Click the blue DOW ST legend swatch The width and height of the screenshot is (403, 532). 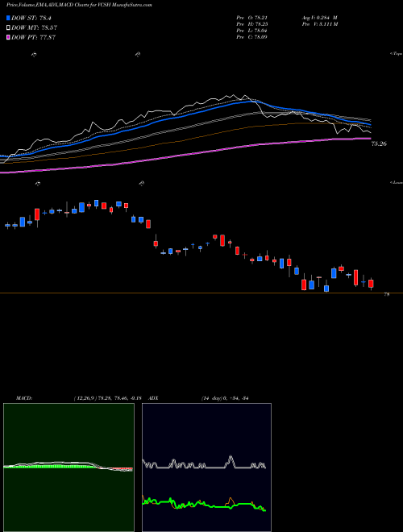8,18
